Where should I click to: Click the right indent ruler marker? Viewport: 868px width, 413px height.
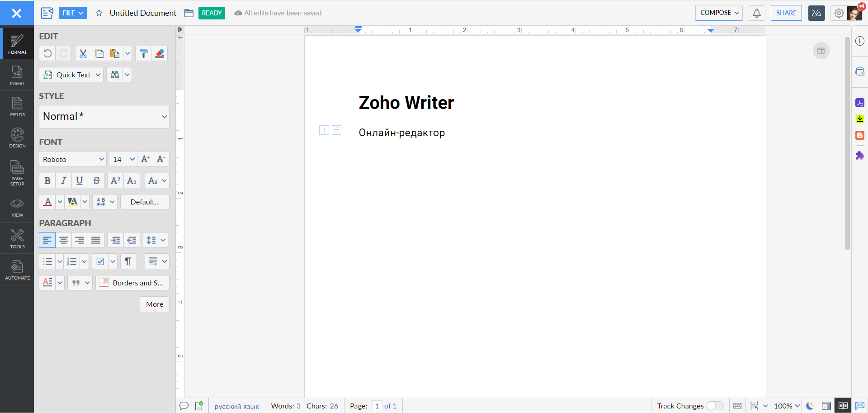click(711, 30)
